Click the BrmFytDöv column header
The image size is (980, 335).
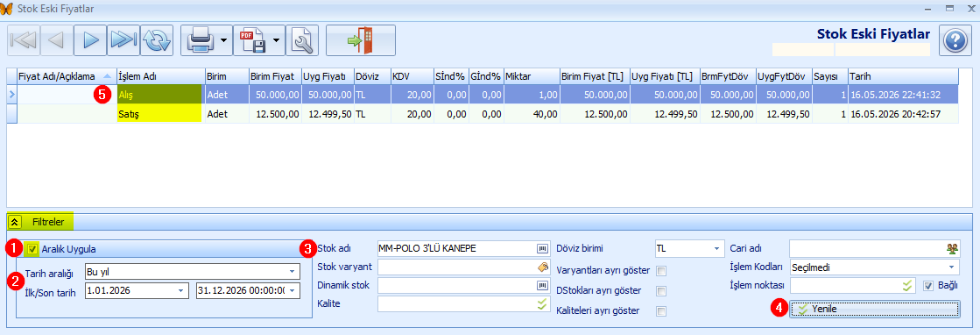coord(728,75)
